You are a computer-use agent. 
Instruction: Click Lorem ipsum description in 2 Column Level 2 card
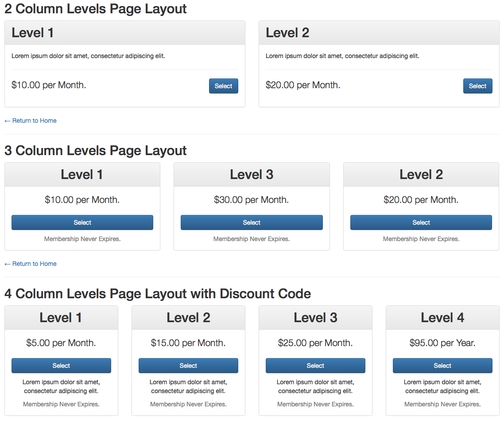343,56
